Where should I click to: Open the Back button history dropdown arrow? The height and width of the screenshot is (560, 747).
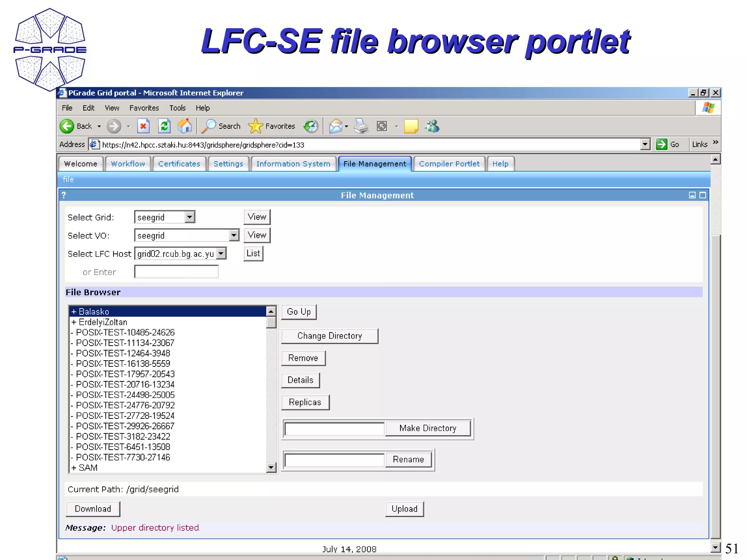[99, 127]
